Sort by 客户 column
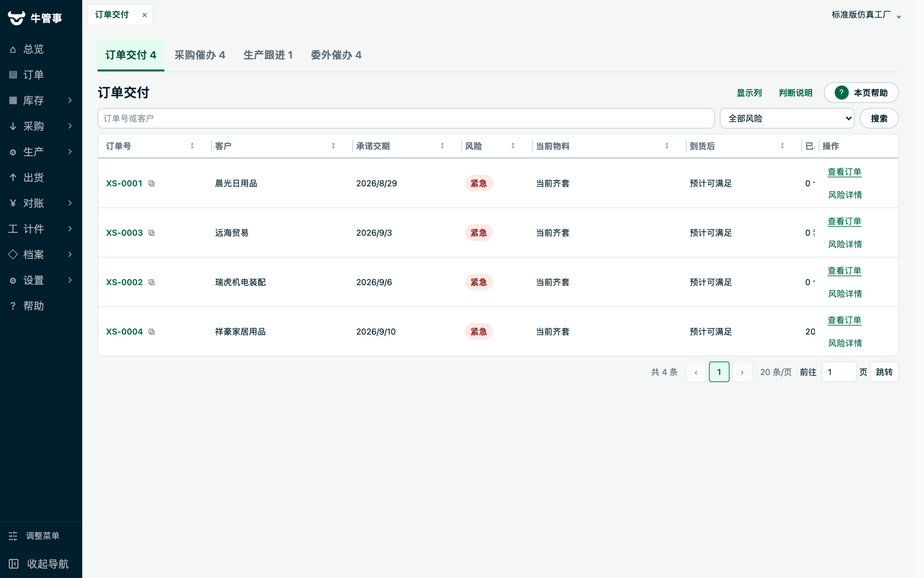 [333, 146]
